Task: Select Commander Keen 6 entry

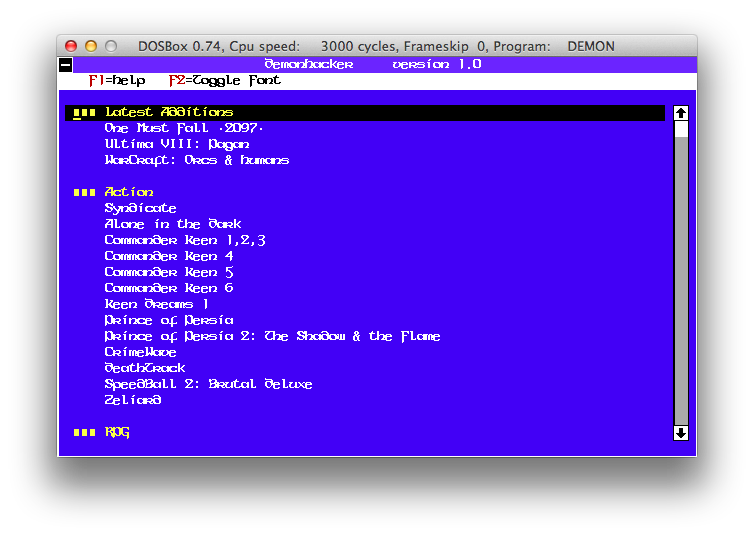Action: (169, 288)
